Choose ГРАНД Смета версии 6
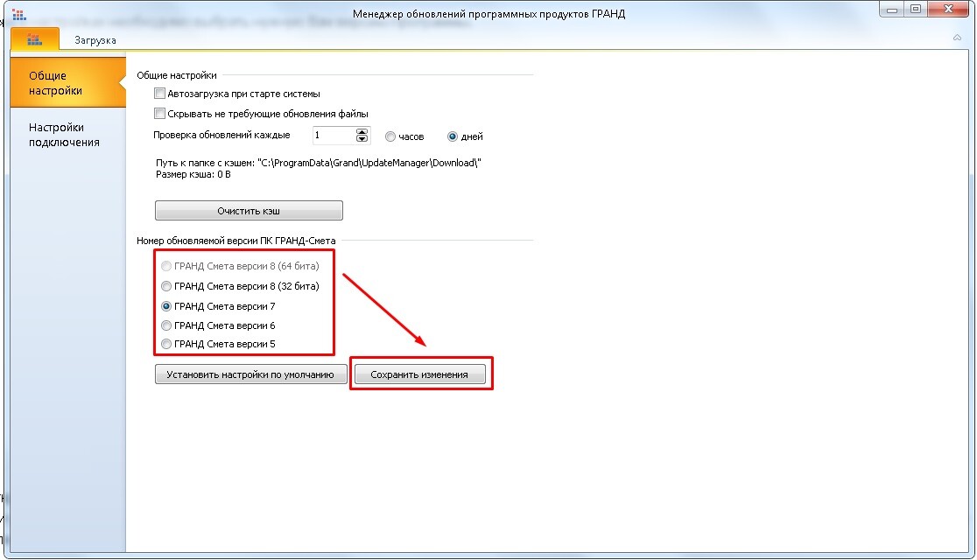977x560 pixels. pos(166,325)
